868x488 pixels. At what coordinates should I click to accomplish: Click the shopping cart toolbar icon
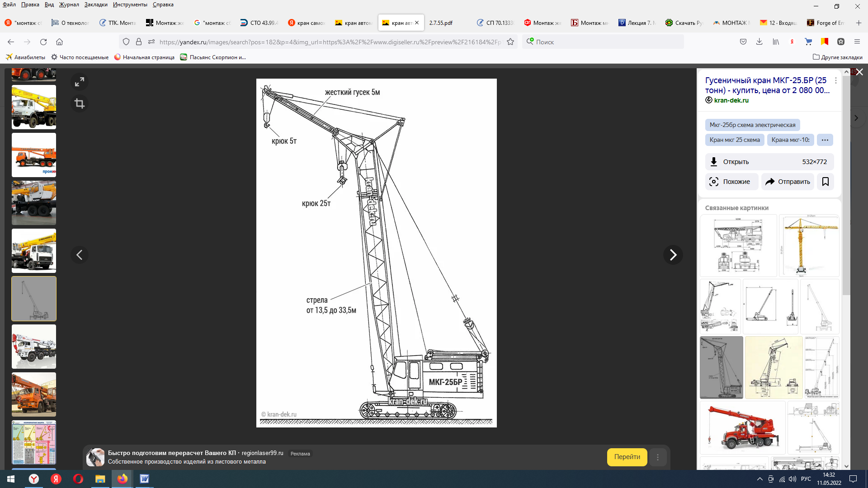[x=808, y=42]
